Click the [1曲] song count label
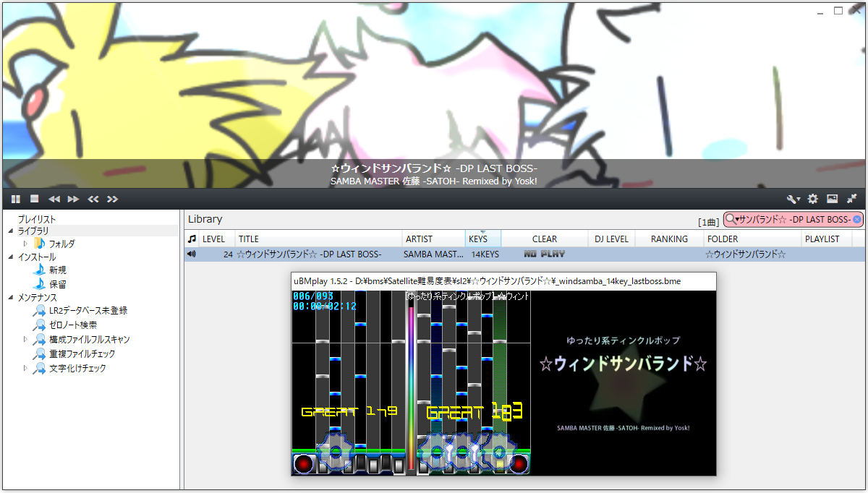The height and width of the screenshot is (493, 868). 709,221
